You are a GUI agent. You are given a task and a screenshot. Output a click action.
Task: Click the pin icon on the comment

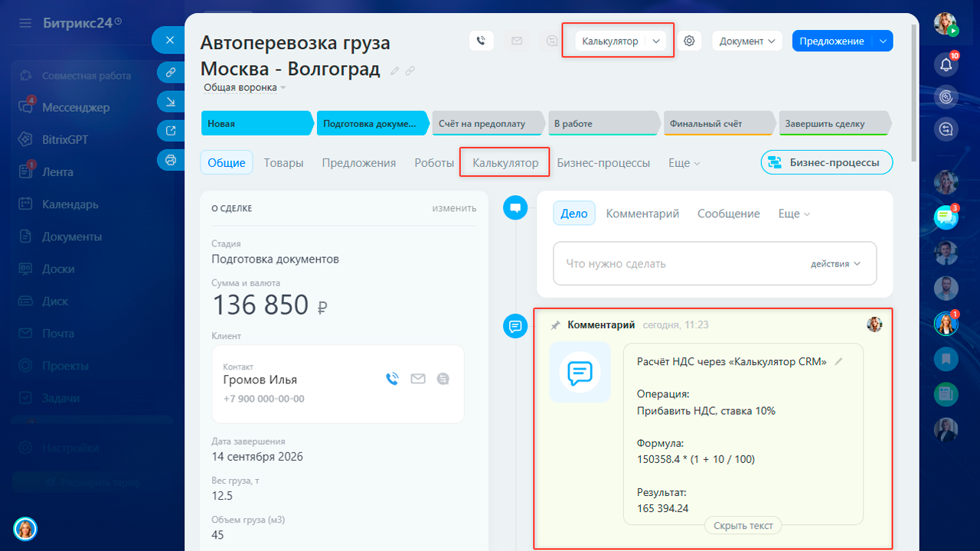point(556,325)
